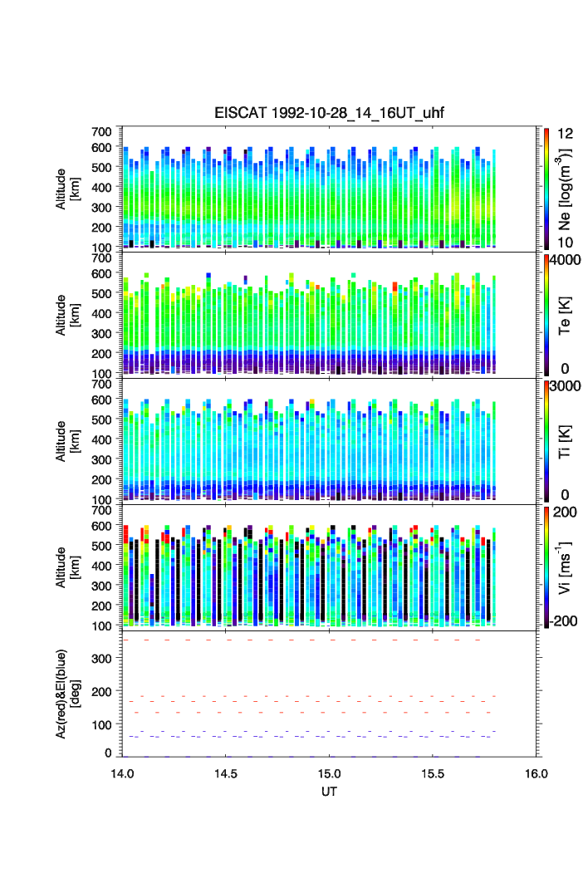Click the Ti color bar

(546, 441)
